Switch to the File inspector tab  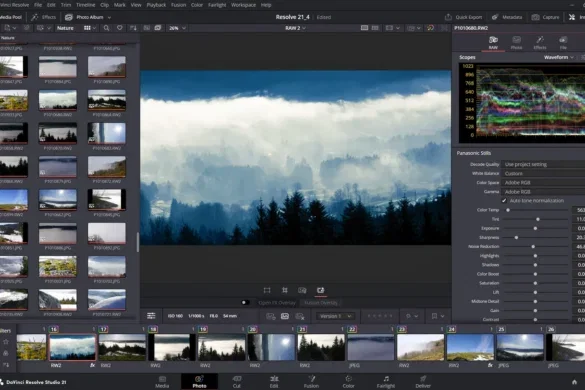[563, 43]
